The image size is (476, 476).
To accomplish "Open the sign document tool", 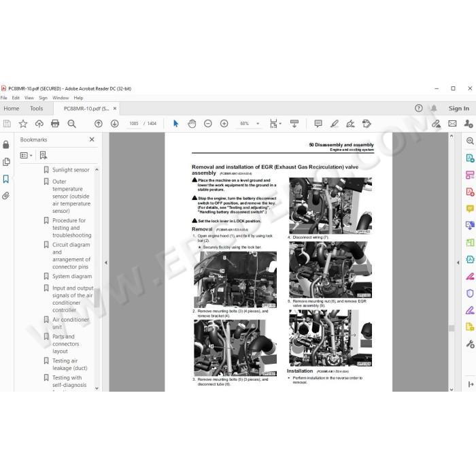I will coord(350,124).
